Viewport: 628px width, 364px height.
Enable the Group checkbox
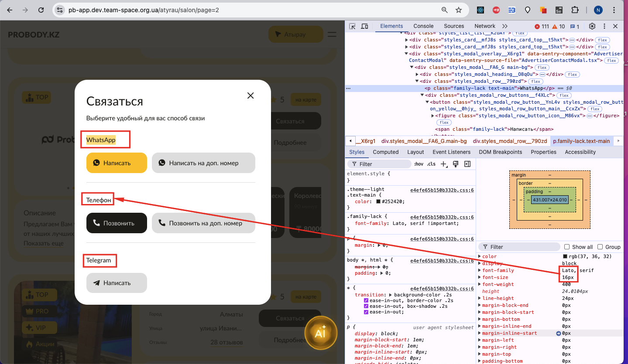(600, 247)
